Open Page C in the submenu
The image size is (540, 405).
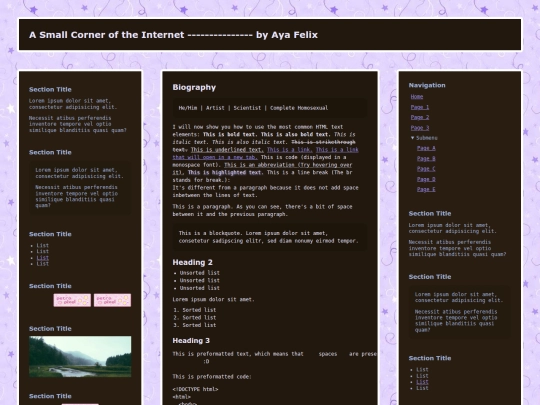point(426,169)
